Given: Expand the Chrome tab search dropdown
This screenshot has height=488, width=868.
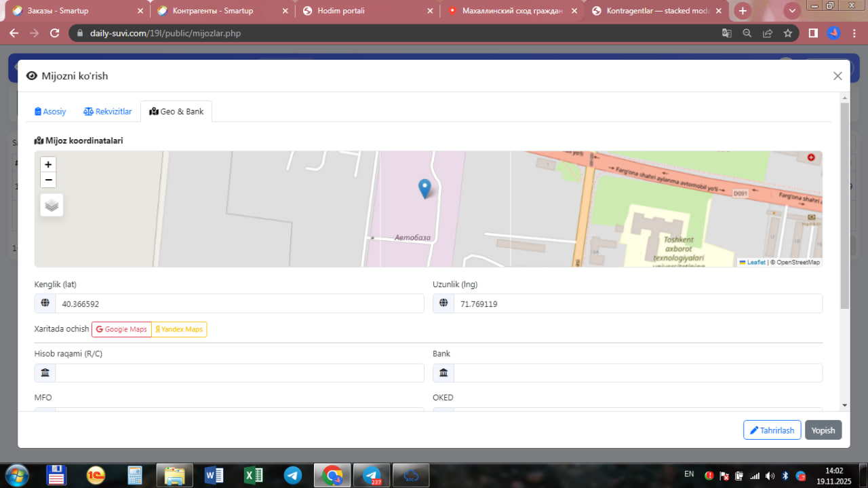Looking at the screenshot, I should pyautogui.click(x=792, y=11).
